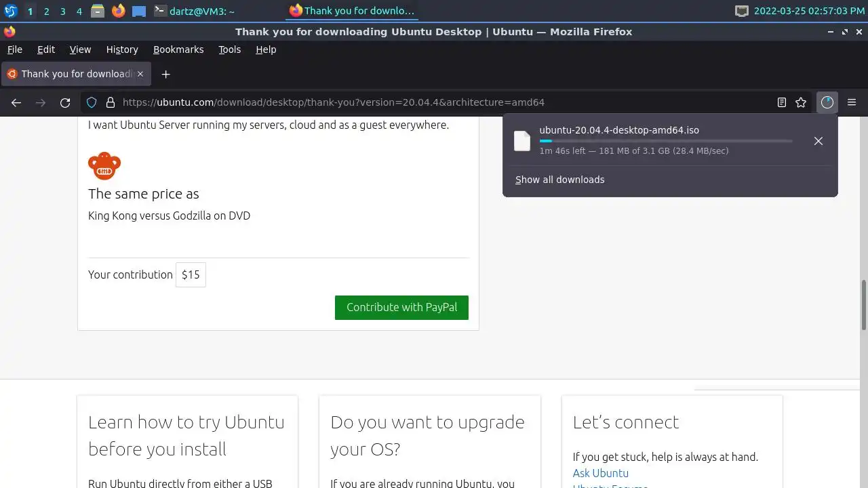868x488 pixels.
Task: Bookmark this page with the star
Action: [801, 102]
